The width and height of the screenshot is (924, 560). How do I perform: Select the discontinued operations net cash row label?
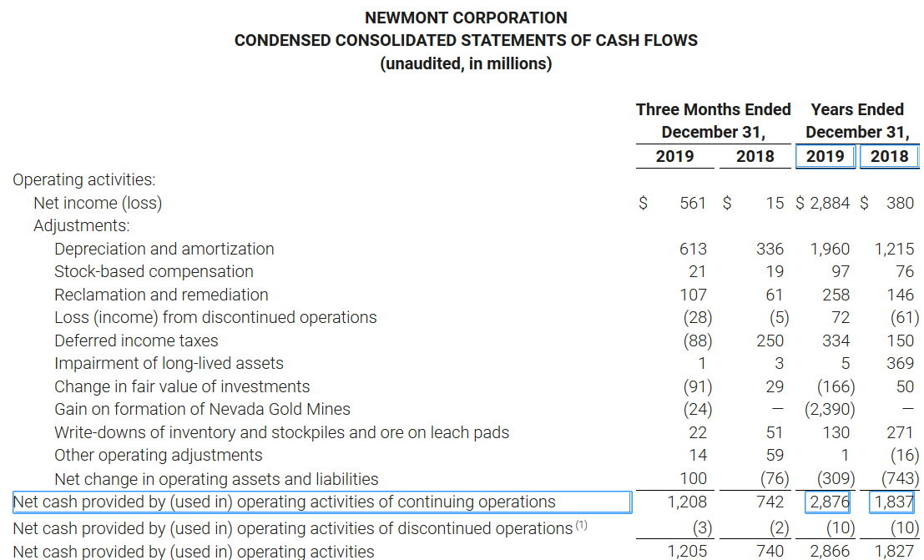300,527
